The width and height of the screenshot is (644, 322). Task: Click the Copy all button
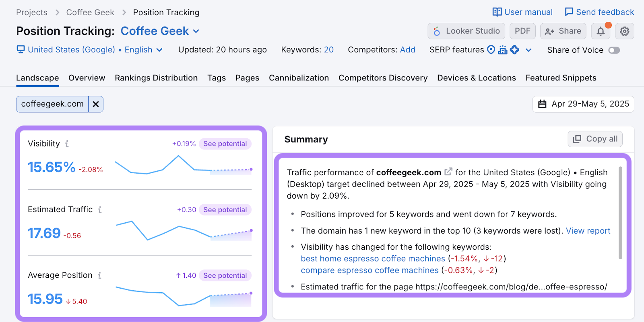[x=595, y=139]
